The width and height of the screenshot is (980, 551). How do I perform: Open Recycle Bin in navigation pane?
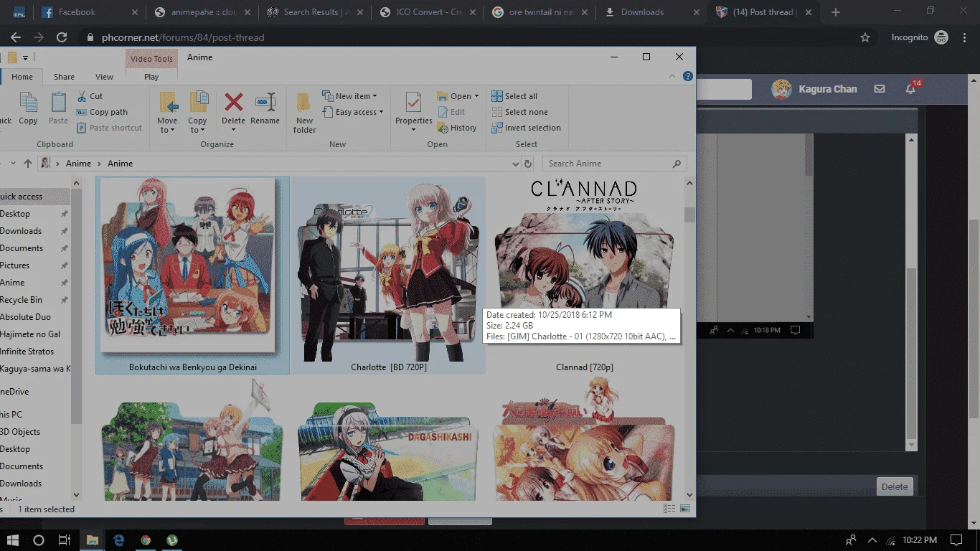tap(21, 300)
